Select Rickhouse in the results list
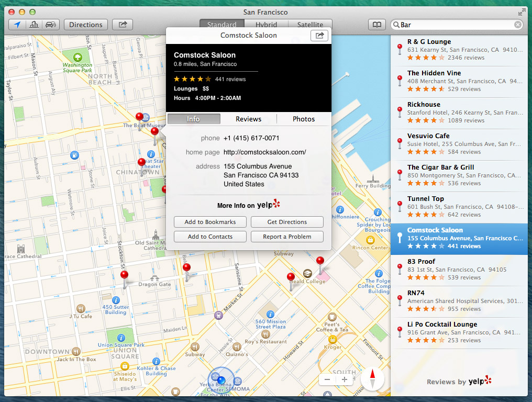The height and width of the screenshot is (402, 532). tap(459, 113)
